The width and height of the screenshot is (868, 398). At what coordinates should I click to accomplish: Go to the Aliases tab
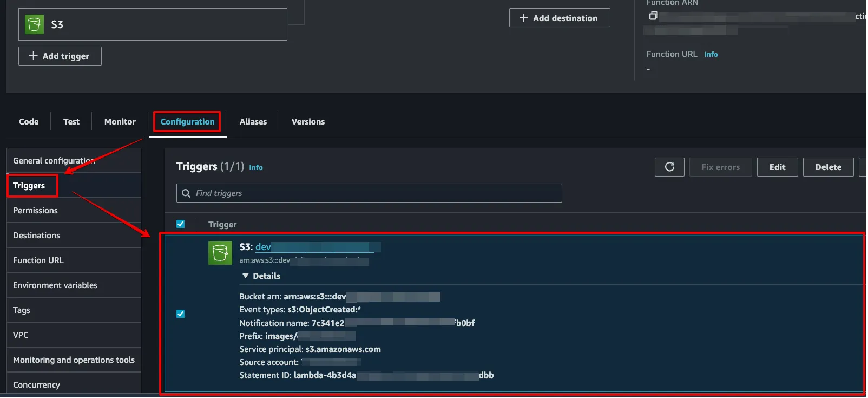point(253,122)
